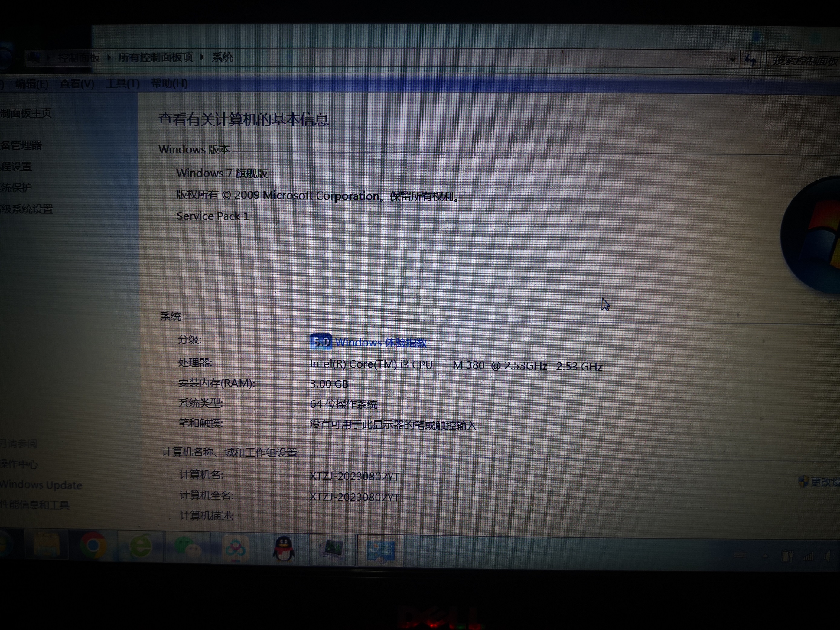Image resolution: width=840 pixels, height=630 pixels.
Task: Open the 帮助(H) menu
Action: point(169,83)
